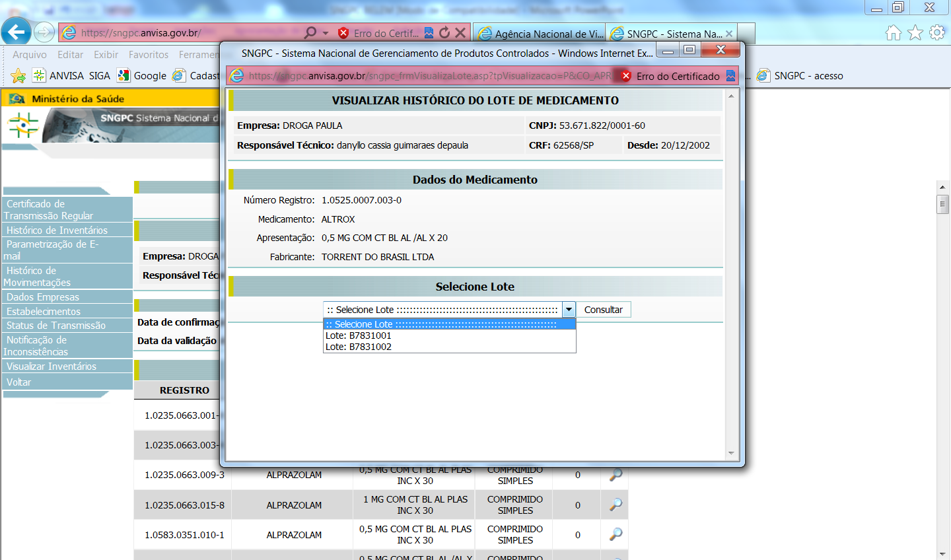Open Status de Transmissão in the sidebar
This screenshot has height=560, width=951.
(67, 326)
